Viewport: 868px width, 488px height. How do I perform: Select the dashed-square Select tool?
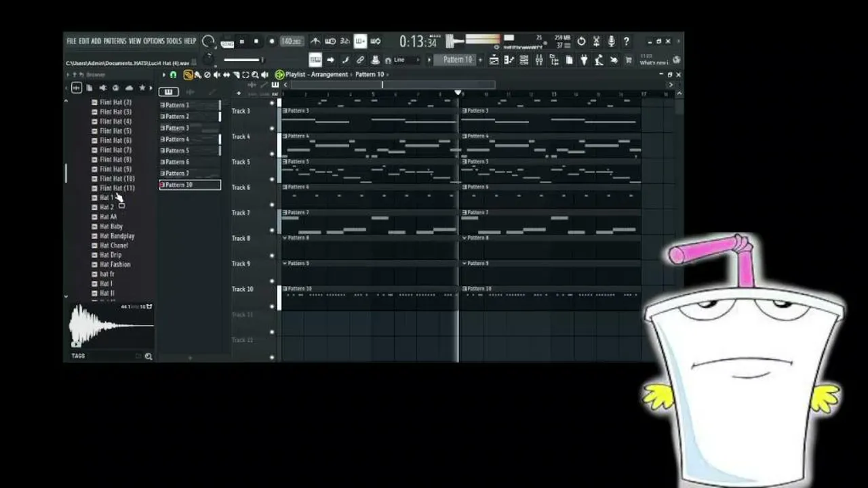click(245, 75)
